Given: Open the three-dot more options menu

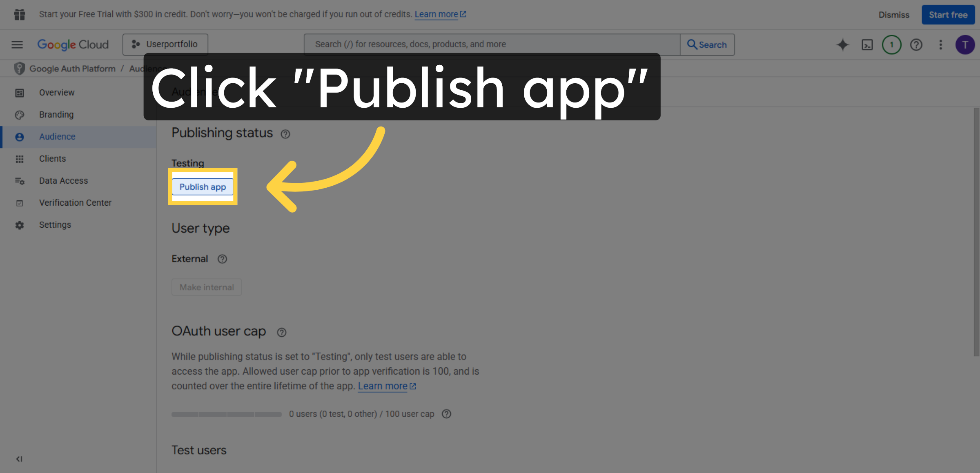Looking at the screenshot, I should pyautogui.click(x=940, y=44).
